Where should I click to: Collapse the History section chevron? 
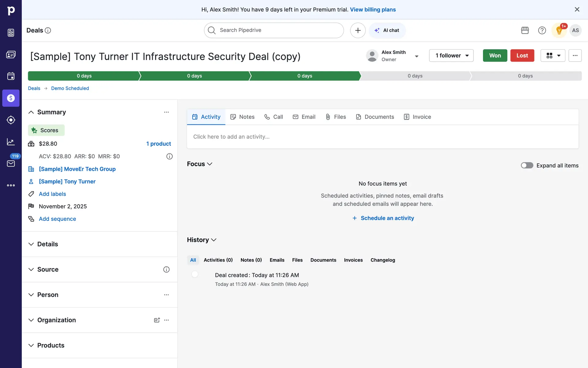point(214,240)
